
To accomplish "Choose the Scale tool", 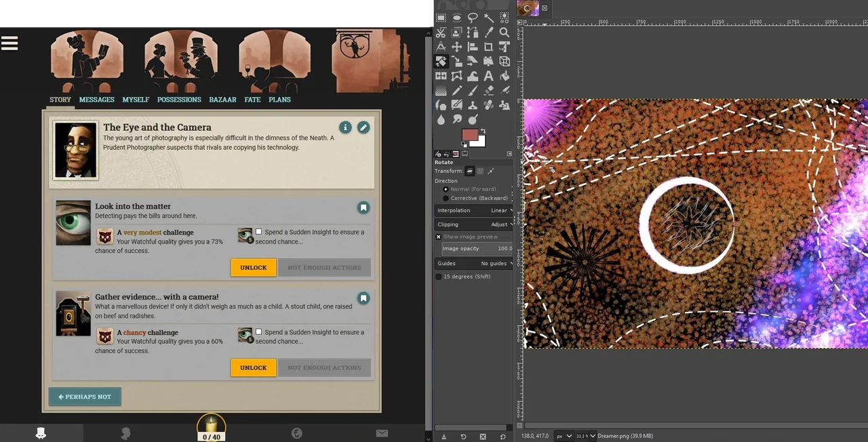I will 457,62.
